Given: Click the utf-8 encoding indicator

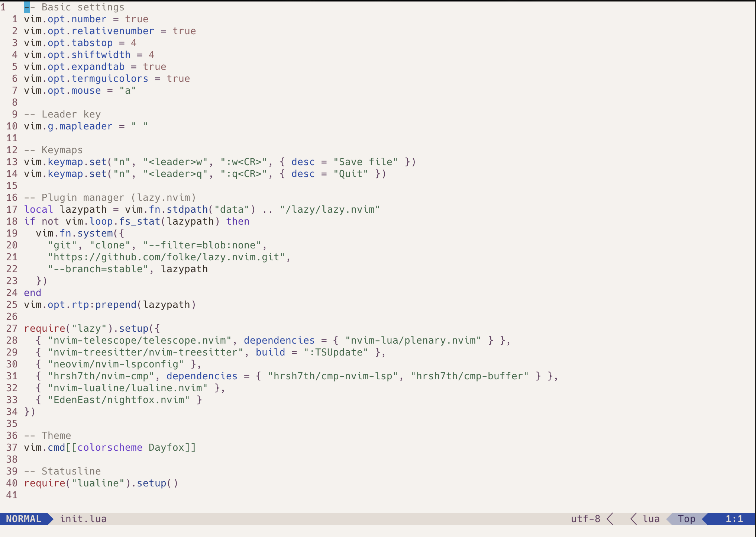Looking at the screenshot, I should pyautogui.click(x=585, y=519).
